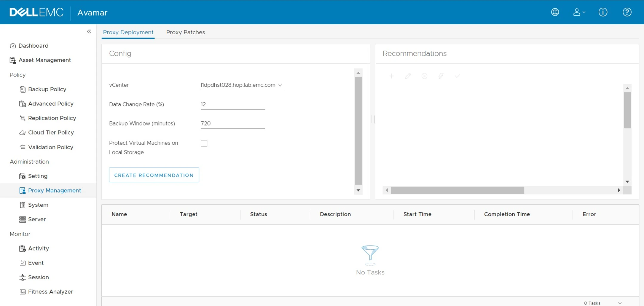The height and width of the screenshot is (306, 644).
Task: Toggle Protect Virtual Machines on Local Storage checkbox
Action: click(204, 143)
